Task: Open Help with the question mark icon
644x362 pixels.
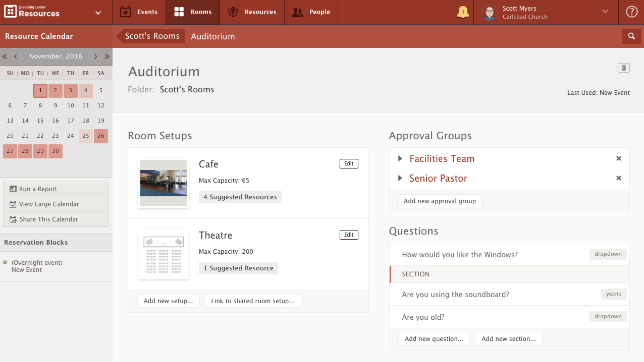Action: (x=632, y=11)
